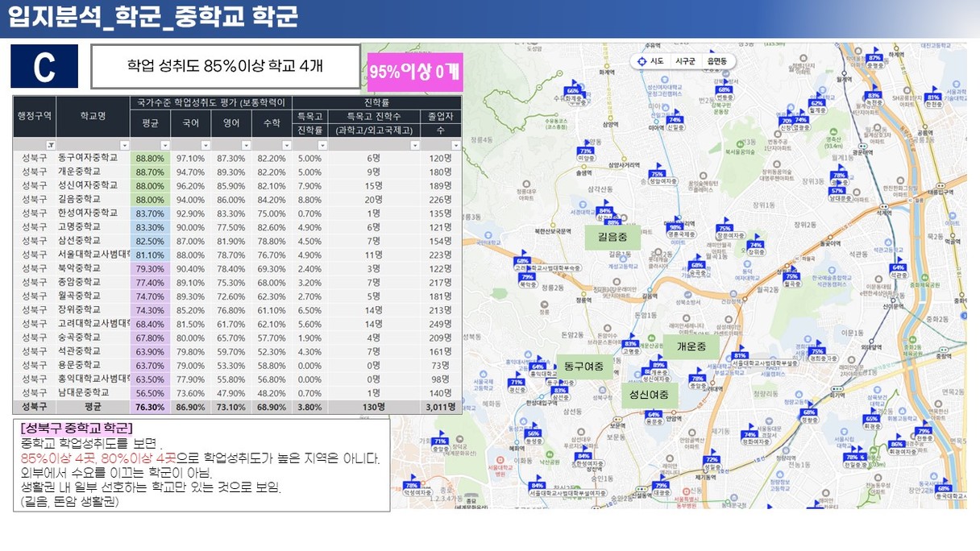980x551 pixels.
Task: Click the pink 95%이상 0개 box
Action: pyautogui.click(x=415, y=71)
